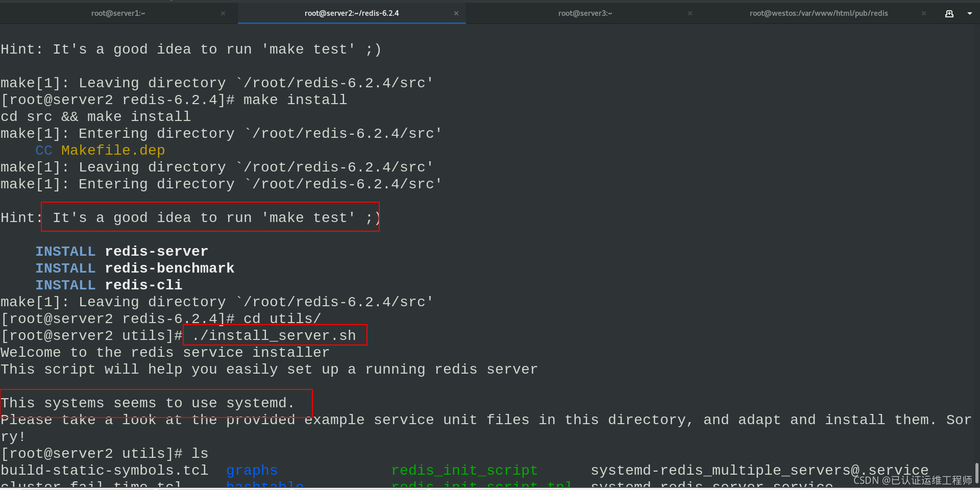This screenshot has height=490, width=980.
Task: Switch to root@westos:/var/www/html/pub/redis tab
Action: pos(819,13)
